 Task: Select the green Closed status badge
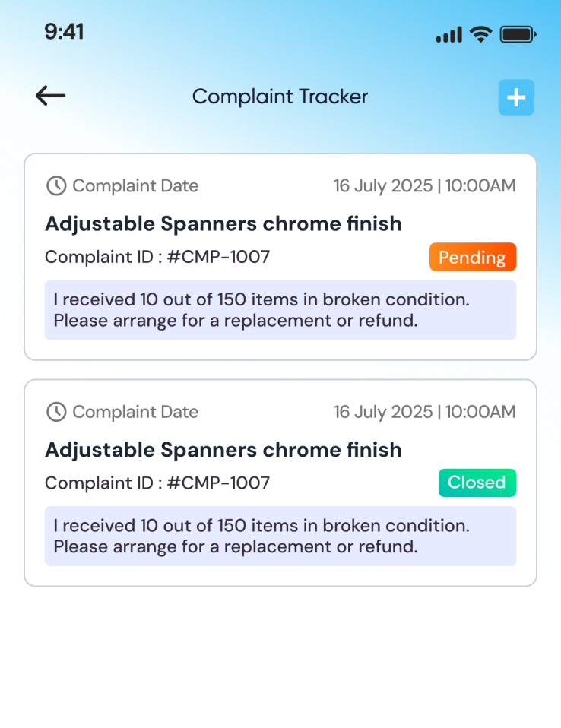[x=477, y=483]
